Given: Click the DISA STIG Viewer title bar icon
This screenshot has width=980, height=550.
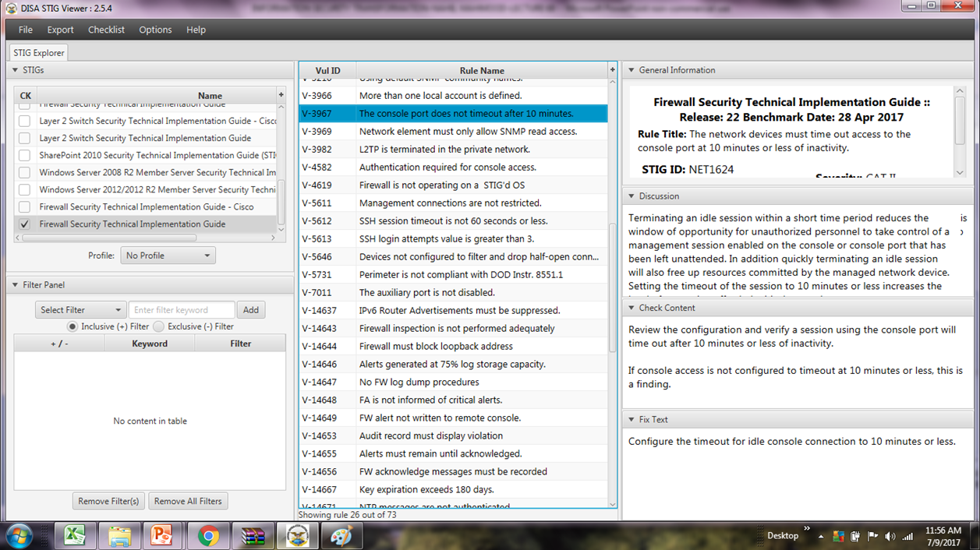Looking at the screenshot, I should 11,9.
